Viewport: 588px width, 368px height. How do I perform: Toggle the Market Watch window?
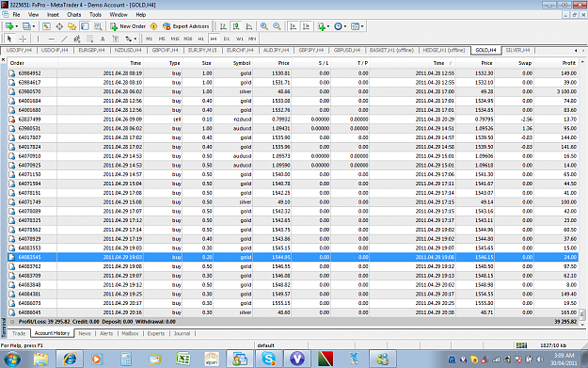pos(46,26)
